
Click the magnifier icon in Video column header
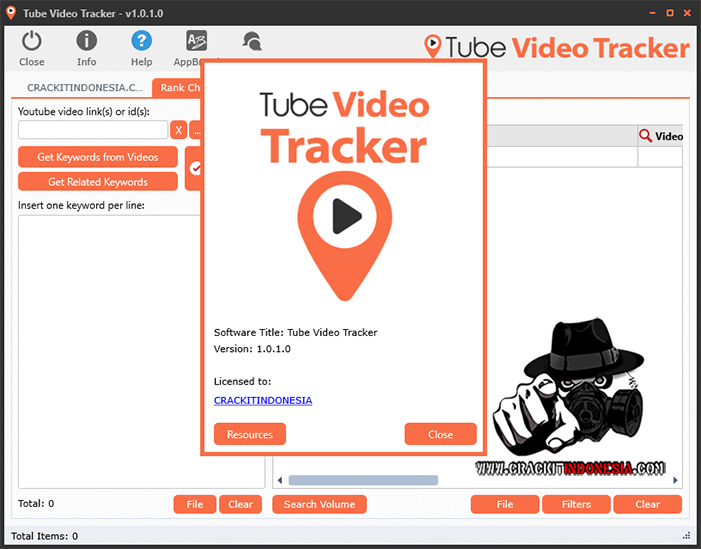pyautogui.click(x=646, y=136)
